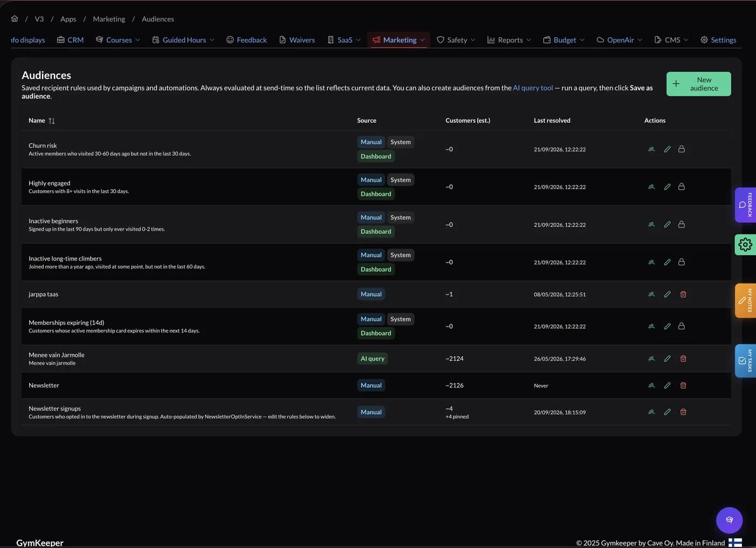The width and height of the screenshot is (756, 548).
Task: Go to Apps breadcrumb
Action: (x=68, y=19)
